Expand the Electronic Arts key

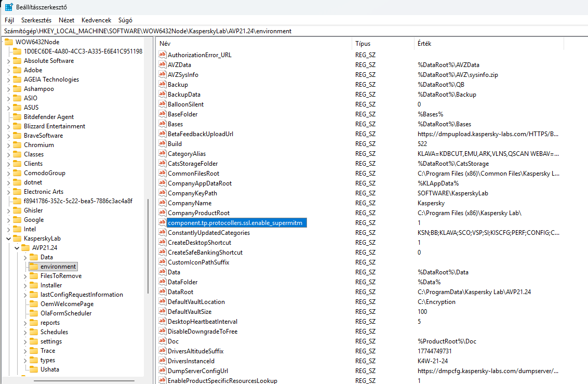[9, 192]
